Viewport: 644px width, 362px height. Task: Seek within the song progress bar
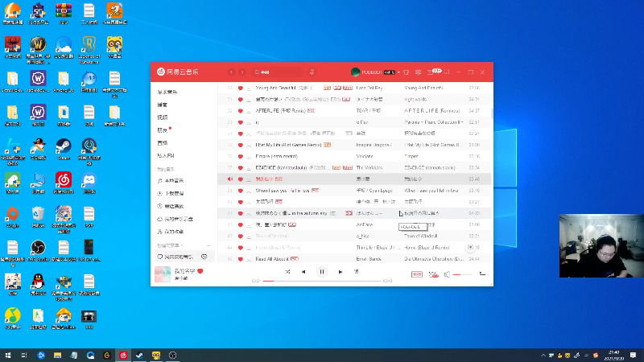click(321, 281)
